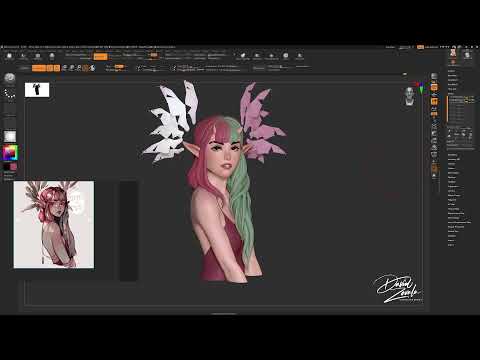Click the BPR render icon on right shelf
This screenshot has height=360, width=480.
click(434, 76)
